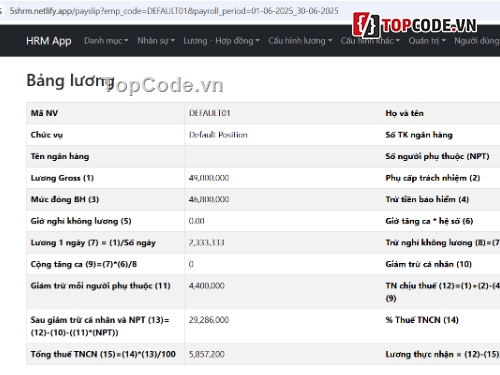Select the 2,333,333 daily salary value

click(206, 243)
